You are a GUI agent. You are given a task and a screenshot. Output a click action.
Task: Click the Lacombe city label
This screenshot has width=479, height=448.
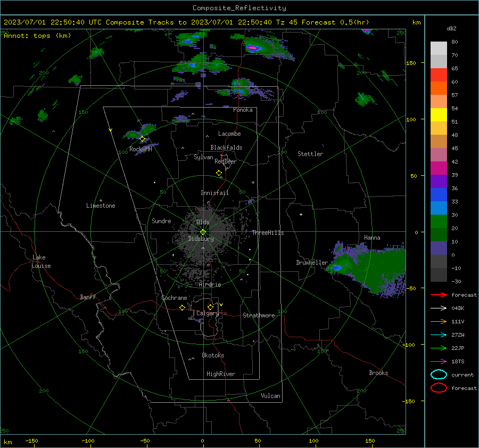pyautogui.click(x=229, y=134)
